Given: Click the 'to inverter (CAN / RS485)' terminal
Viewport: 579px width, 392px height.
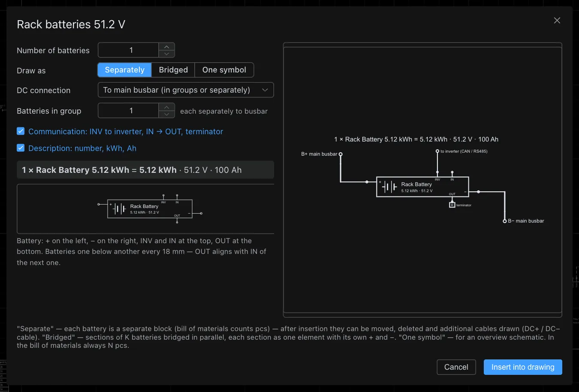Looking at the screenshot, I should pos(437,151).
